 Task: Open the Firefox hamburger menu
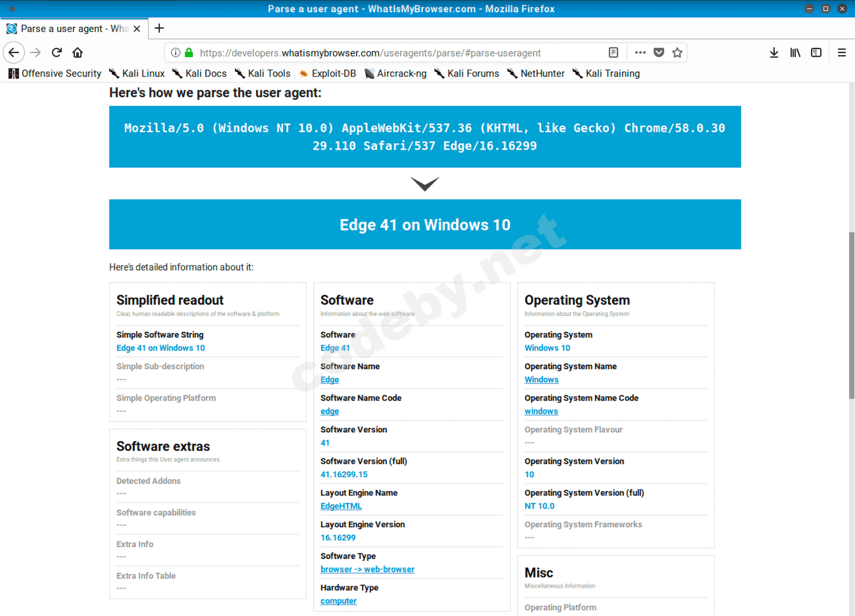pos(842,52)
